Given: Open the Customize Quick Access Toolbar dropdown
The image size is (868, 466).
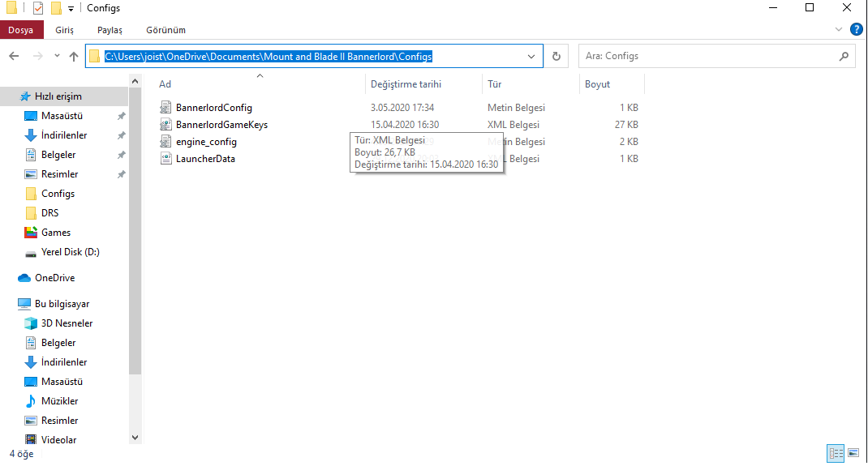Looking at the screenshot, I should tap(71, 9).
